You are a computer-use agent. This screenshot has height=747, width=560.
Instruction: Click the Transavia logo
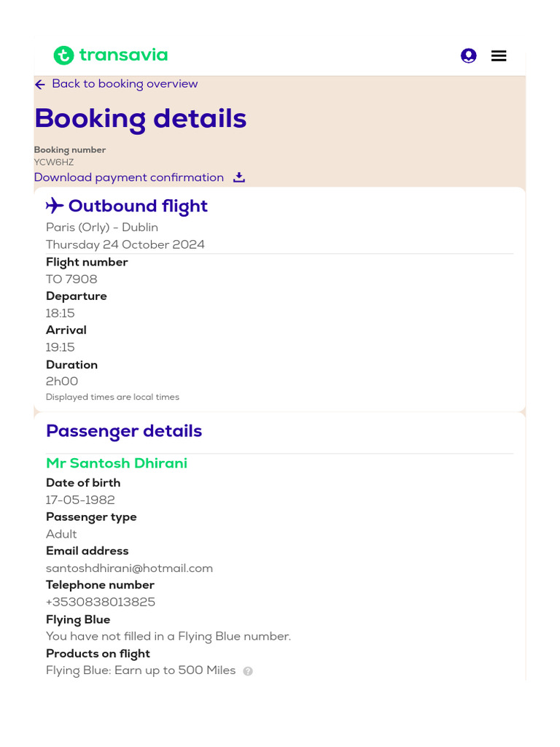point(111,55)
